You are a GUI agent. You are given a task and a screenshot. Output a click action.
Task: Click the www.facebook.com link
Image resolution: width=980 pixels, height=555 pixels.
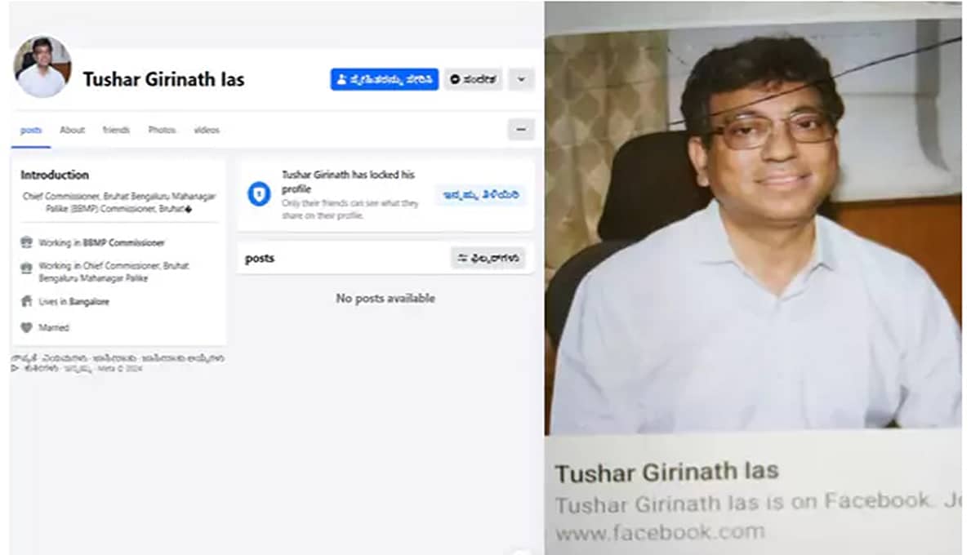coord(660,533)
